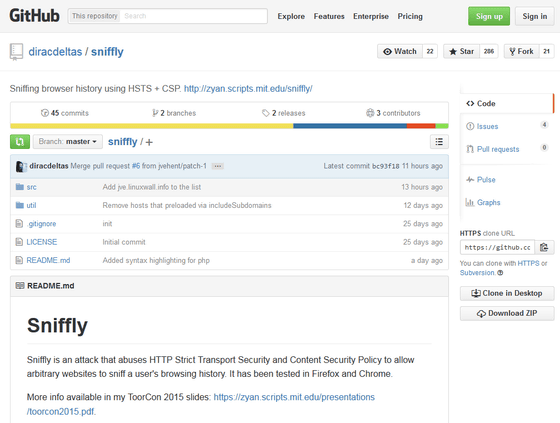Screen dimensions: 560x423
Task: Click the green Sign up button
Action: pyautogui.click(x=489, y=16)
